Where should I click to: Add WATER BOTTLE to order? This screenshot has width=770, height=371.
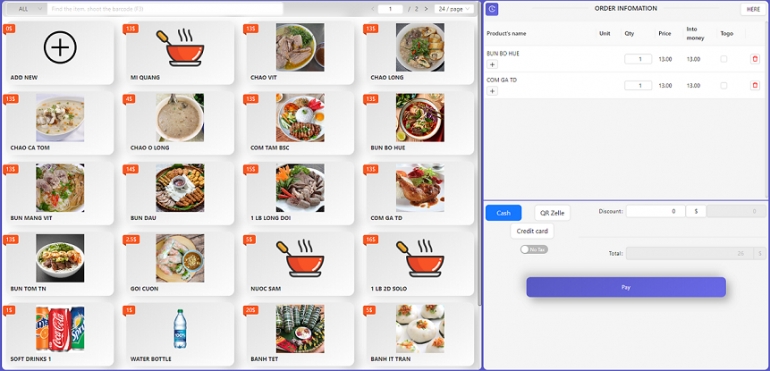[180, 334]
